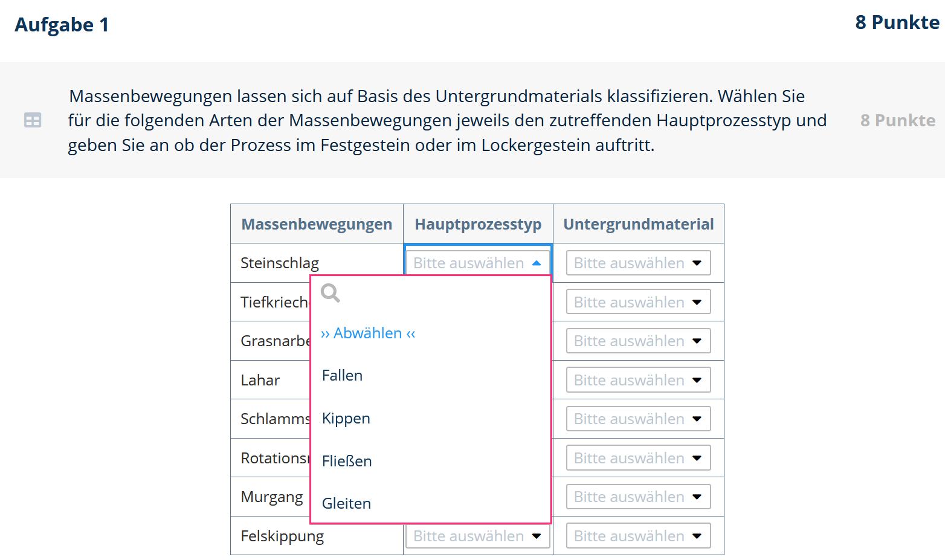The height and width of the screenshot is (560, 945).
Task: Focus the search field in open dropdown
Action: coord(431,293)
